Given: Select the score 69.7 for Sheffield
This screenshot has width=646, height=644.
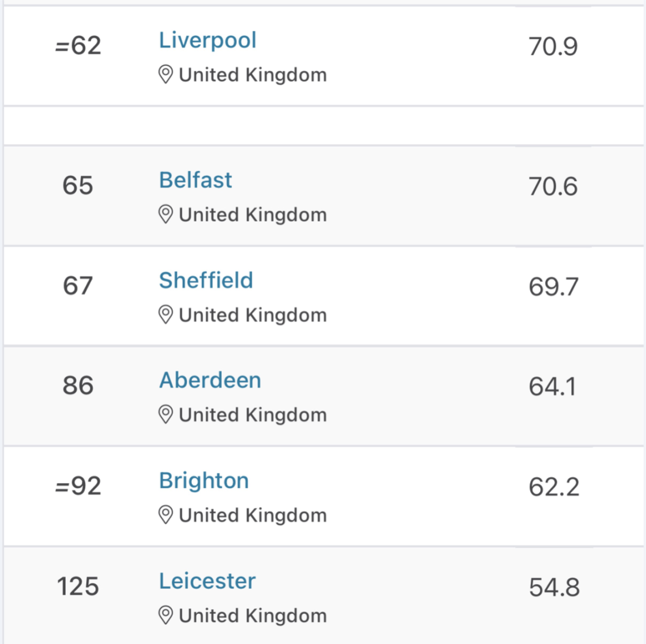Looking at the screenshot, I should [553, 288].
